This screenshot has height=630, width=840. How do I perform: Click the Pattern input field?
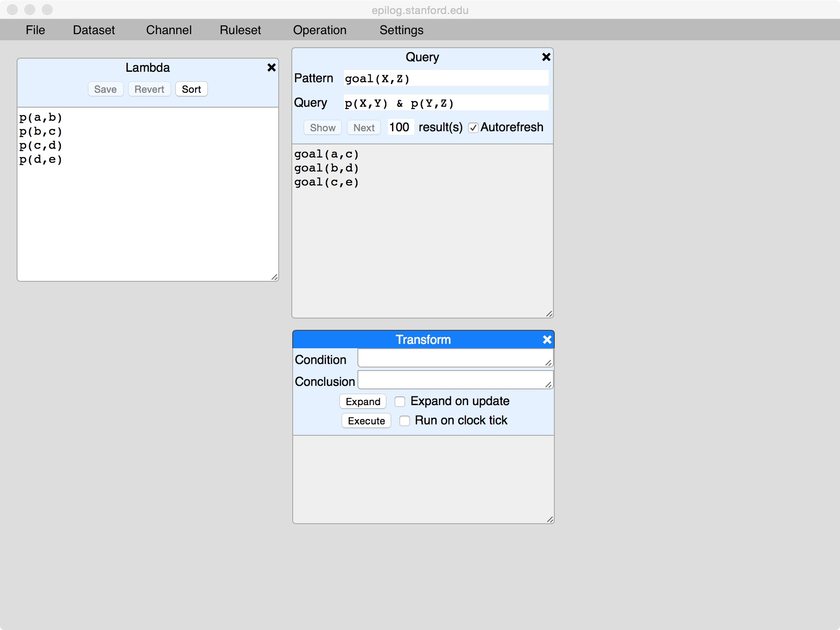tap(445, 79)
